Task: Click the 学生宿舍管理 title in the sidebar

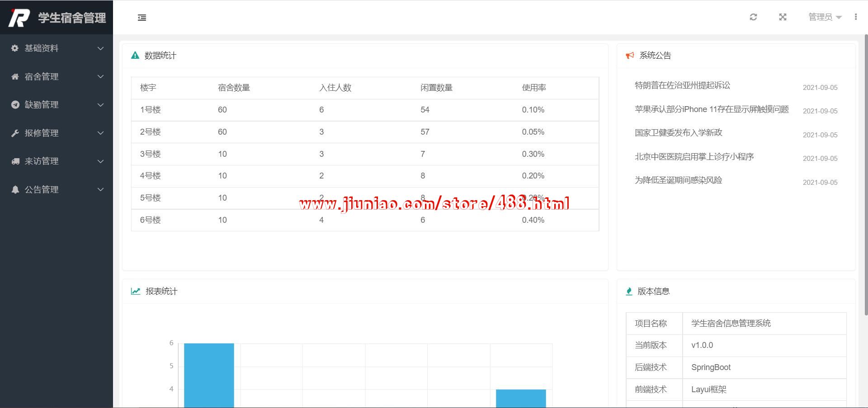Action: (x=72, y=18)
